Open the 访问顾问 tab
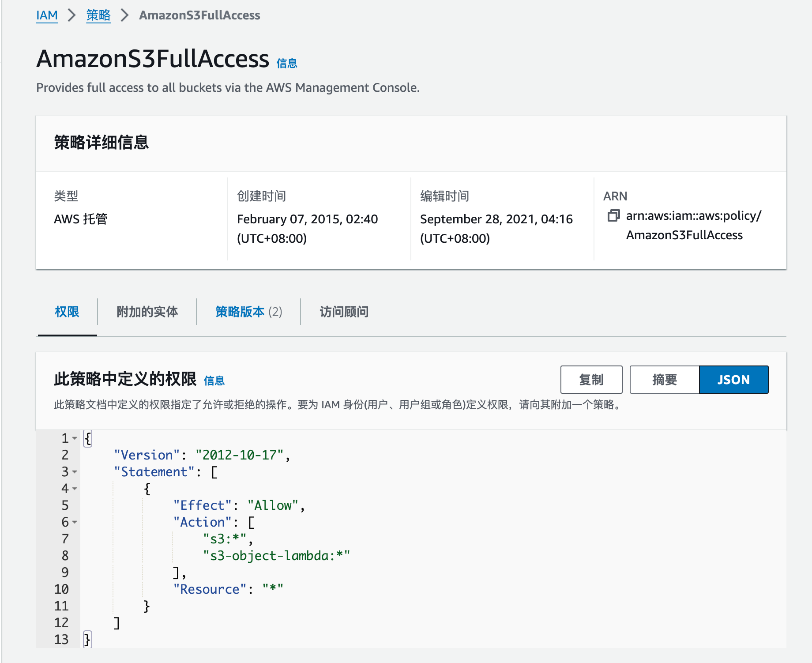812x663 pixels. (x=344, y=312)
